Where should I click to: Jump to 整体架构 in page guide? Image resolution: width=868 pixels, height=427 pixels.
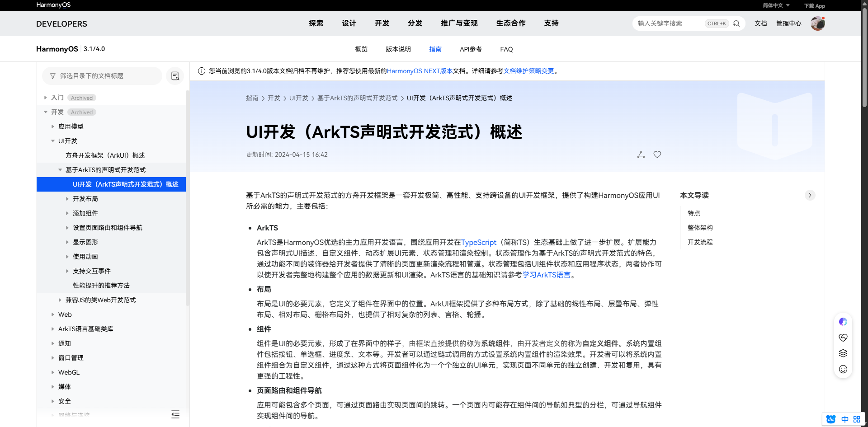(x=700, y=228)
